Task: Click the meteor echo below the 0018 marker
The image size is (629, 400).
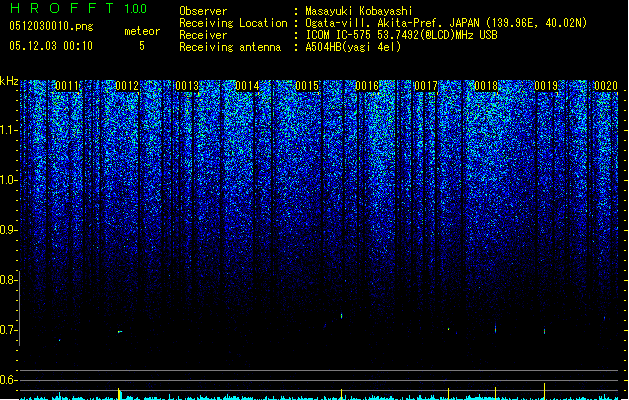Action: (x=495, y=329)
